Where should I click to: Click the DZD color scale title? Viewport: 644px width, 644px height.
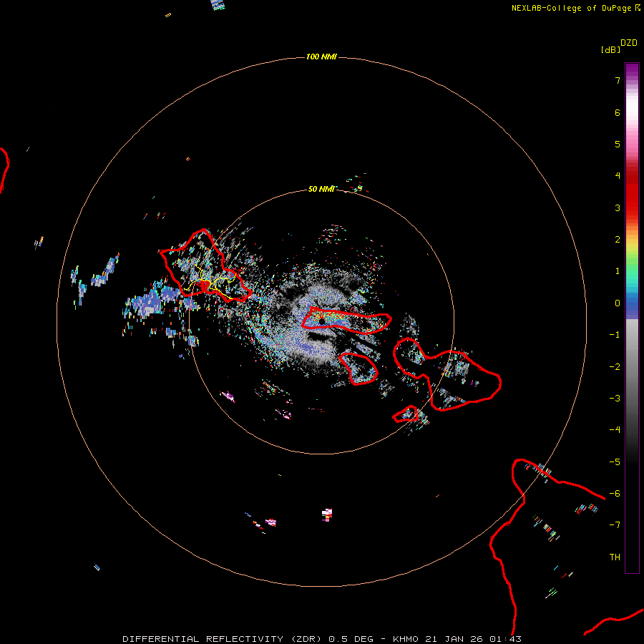629,43
